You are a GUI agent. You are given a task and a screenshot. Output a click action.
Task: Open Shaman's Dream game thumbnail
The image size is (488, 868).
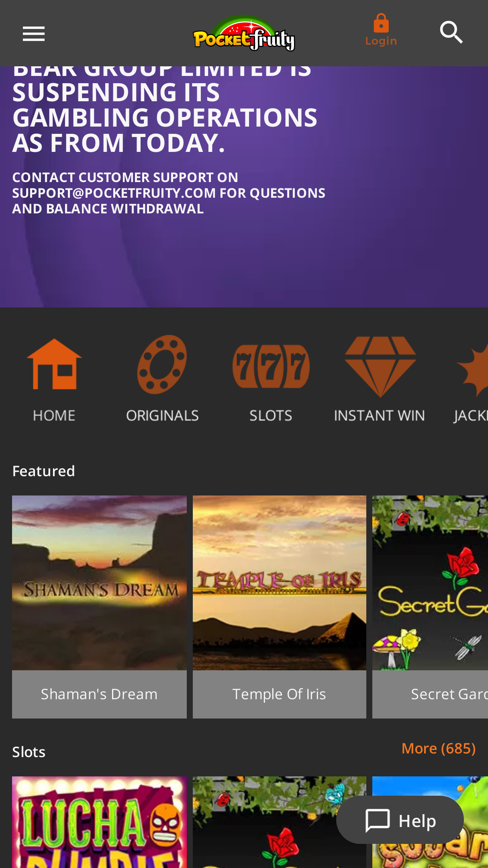point(99,583)
